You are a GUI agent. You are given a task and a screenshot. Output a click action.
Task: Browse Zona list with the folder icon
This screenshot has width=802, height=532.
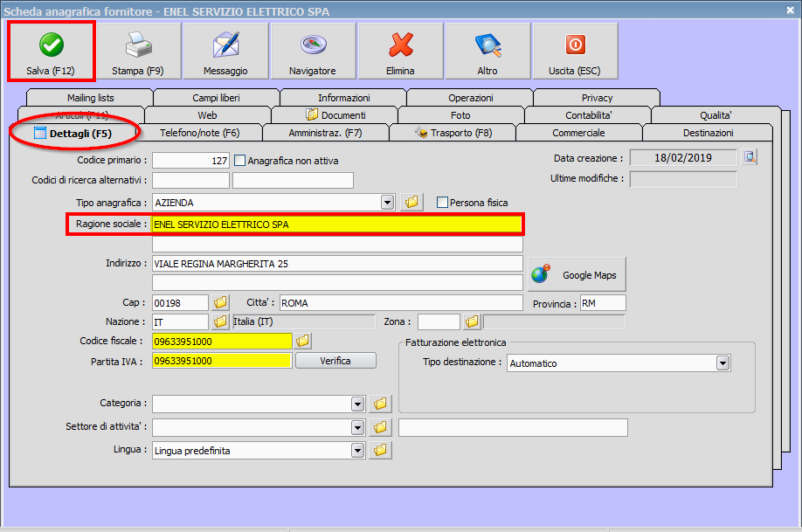pos(472,321)
